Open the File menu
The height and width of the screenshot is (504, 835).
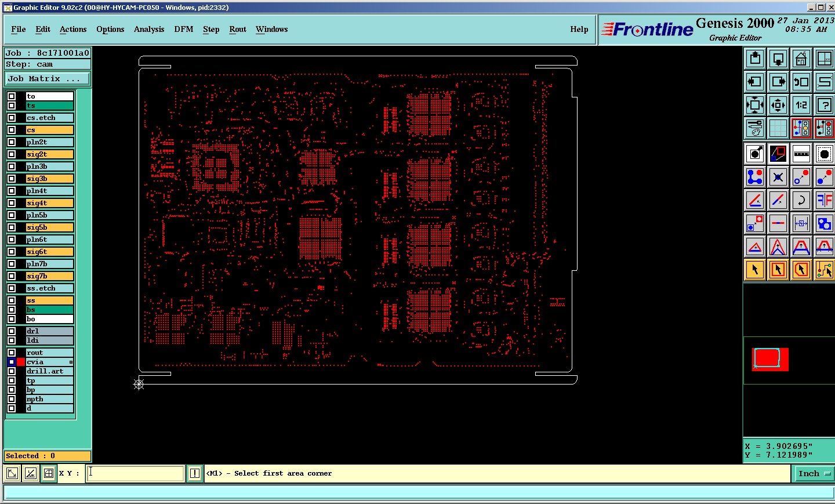(x=19, y=29)
